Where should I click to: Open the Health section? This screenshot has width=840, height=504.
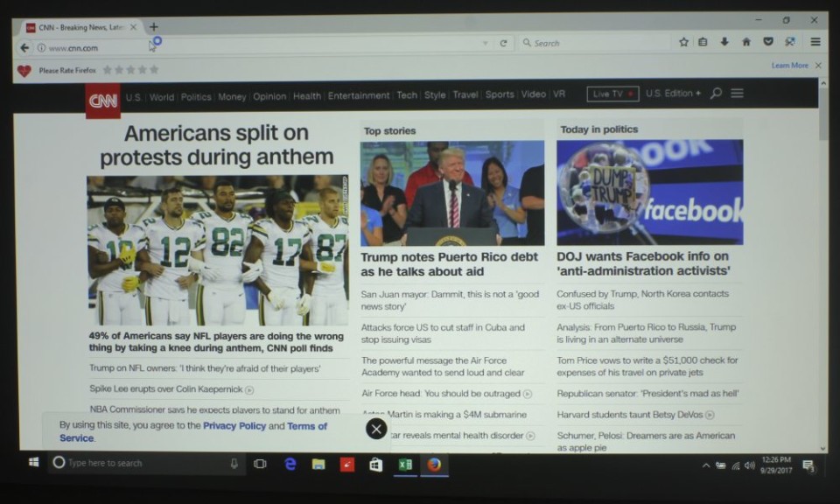307,96
